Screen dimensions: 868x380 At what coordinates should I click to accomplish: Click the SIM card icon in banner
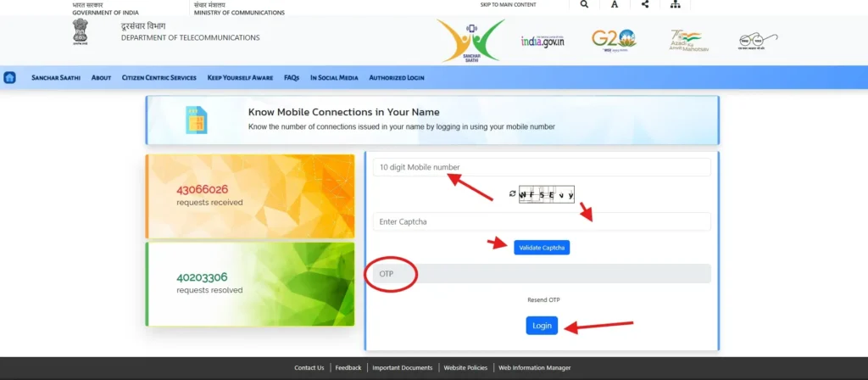[196, 120]
